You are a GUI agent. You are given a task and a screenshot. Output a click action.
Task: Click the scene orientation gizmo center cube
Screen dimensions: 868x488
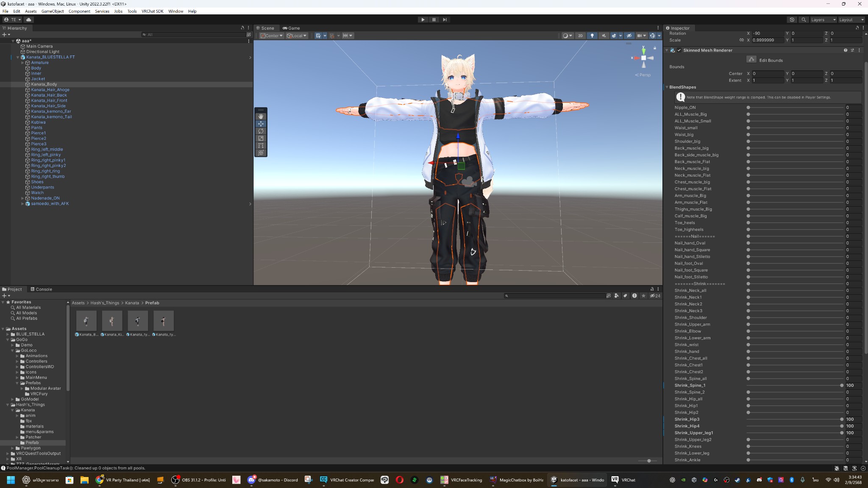[643, 58]
